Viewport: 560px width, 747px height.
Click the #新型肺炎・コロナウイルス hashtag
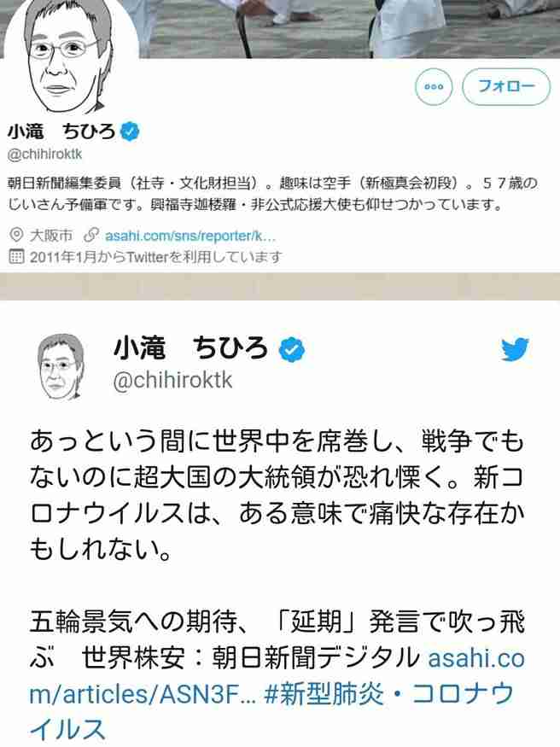271,712
